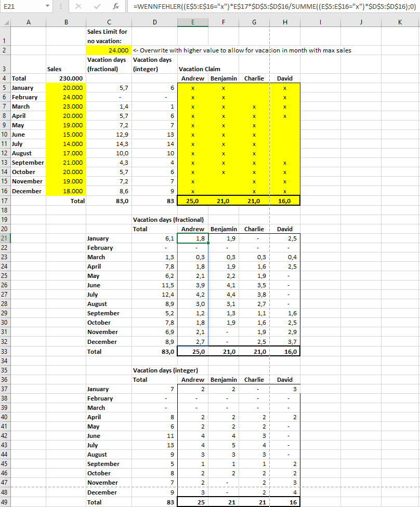Click the yellow Sales Limit cell 24.000
420x507 pixels.
(109, 50)
